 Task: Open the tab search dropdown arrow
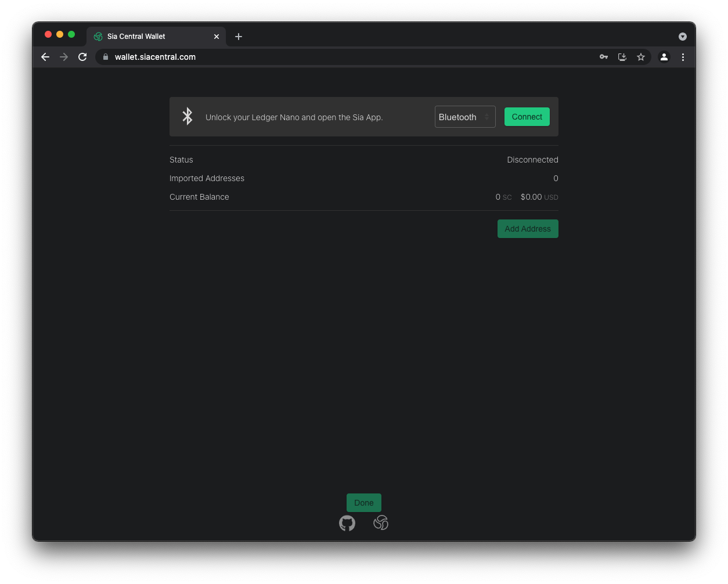click(683, 37)
